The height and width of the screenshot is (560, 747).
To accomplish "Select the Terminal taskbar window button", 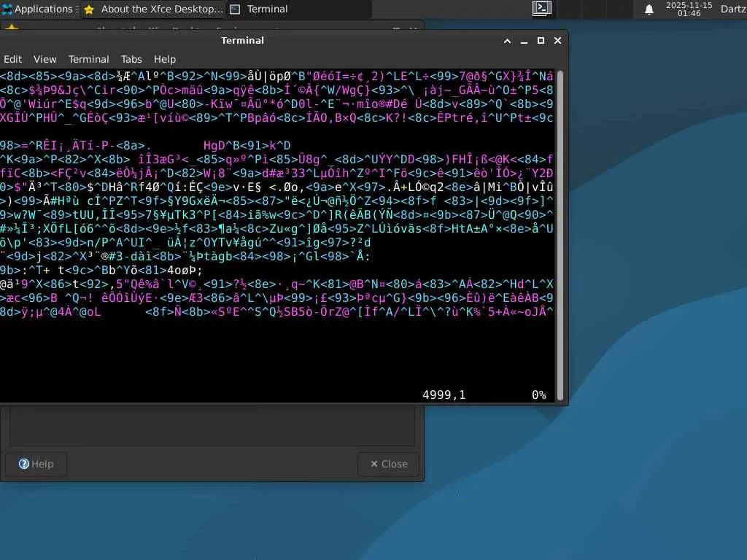I will point(299,9).
